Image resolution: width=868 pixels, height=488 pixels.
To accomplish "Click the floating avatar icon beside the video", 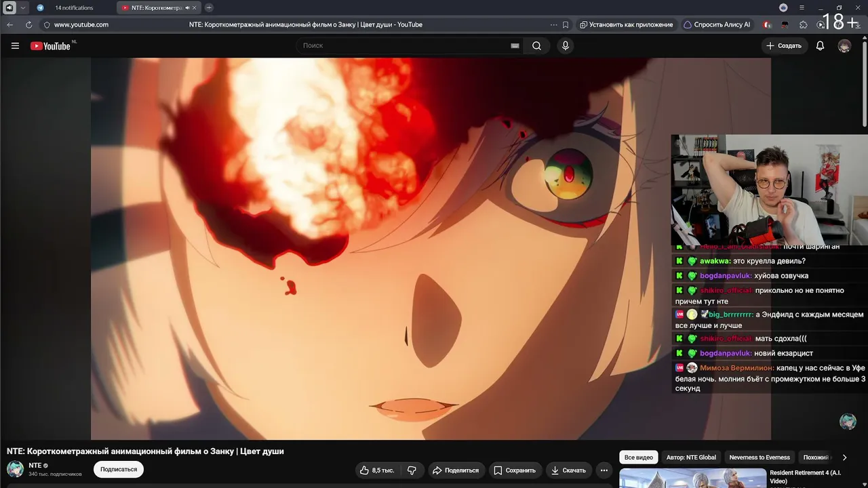I will coord(848,421).
